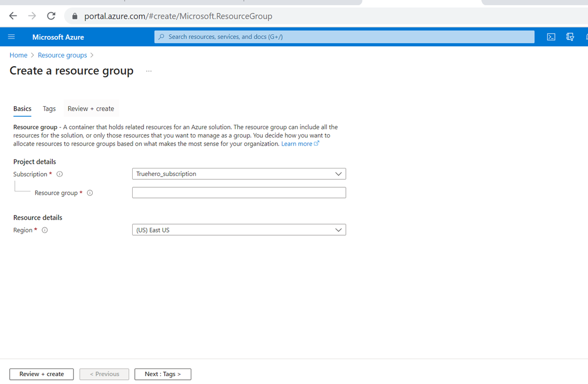This screenshot has height=384, width=588.
Task: Reload the page with the browser refresh button
Action: 51,16
